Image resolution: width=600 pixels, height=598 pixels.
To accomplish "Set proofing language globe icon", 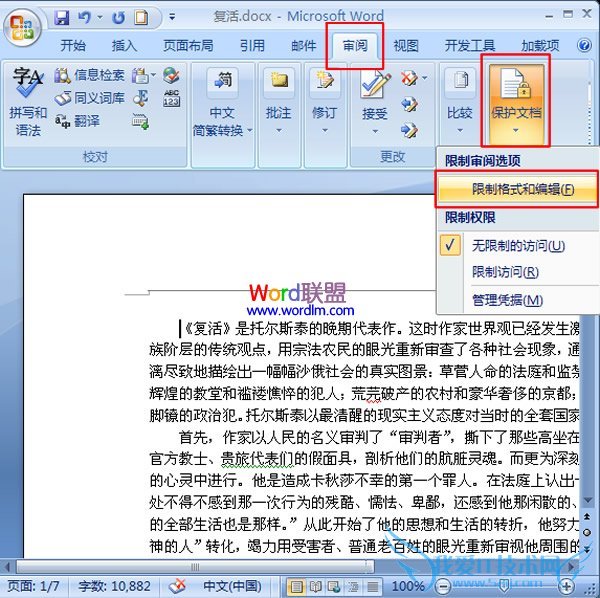I will [171, 75].
